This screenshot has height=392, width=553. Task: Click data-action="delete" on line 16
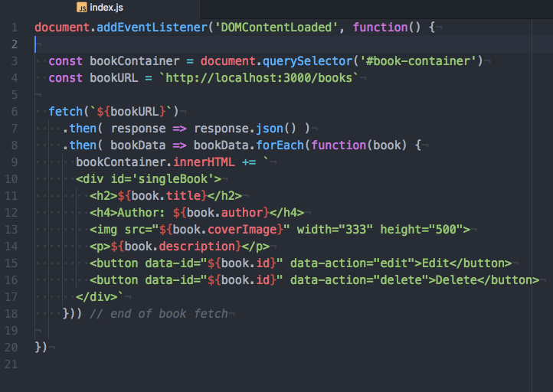359,280
